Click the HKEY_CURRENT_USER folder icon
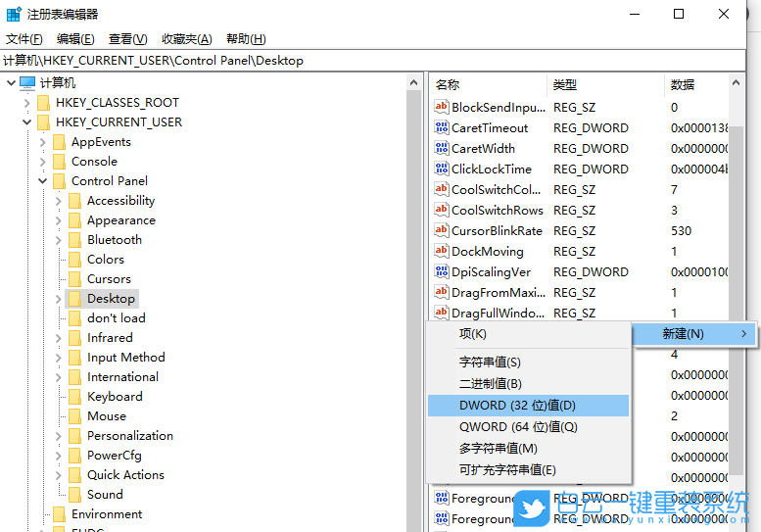761x532 pixels. (44, 122)
